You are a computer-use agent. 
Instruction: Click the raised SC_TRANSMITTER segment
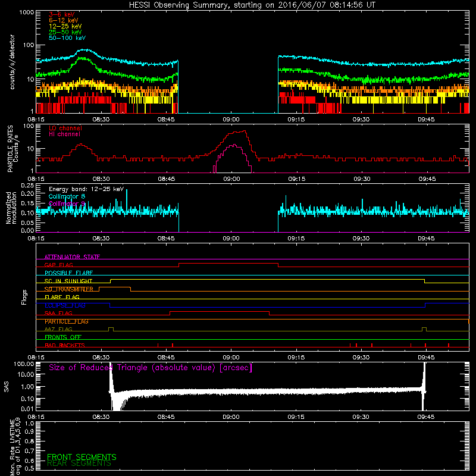(115, 287)
